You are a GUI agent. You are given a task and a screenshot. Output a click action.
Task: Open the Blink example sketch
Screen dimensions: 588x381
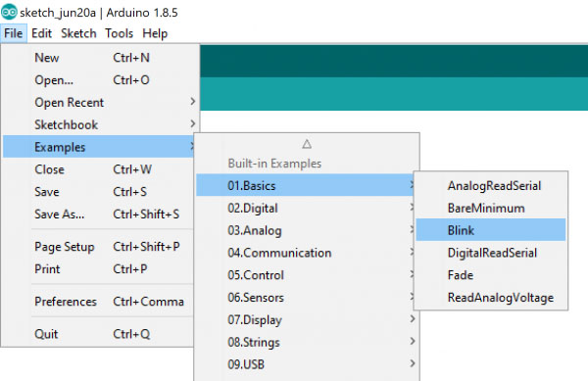click(x=491, y=229)
